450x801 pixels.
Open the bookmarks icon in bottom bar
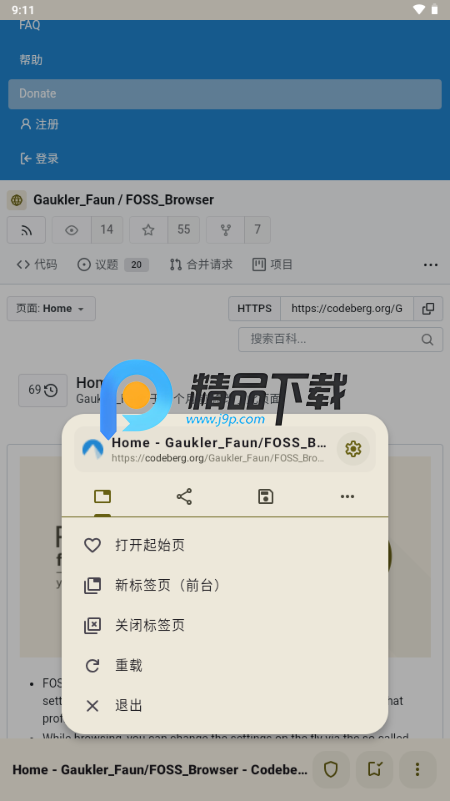click(374, 769)
